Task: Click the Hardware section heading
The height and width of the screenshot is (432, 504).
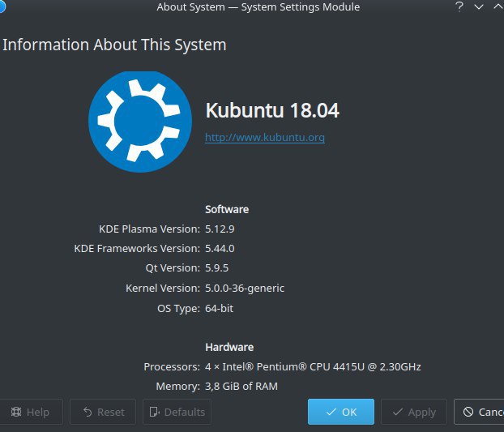Action: click(229, 347)
